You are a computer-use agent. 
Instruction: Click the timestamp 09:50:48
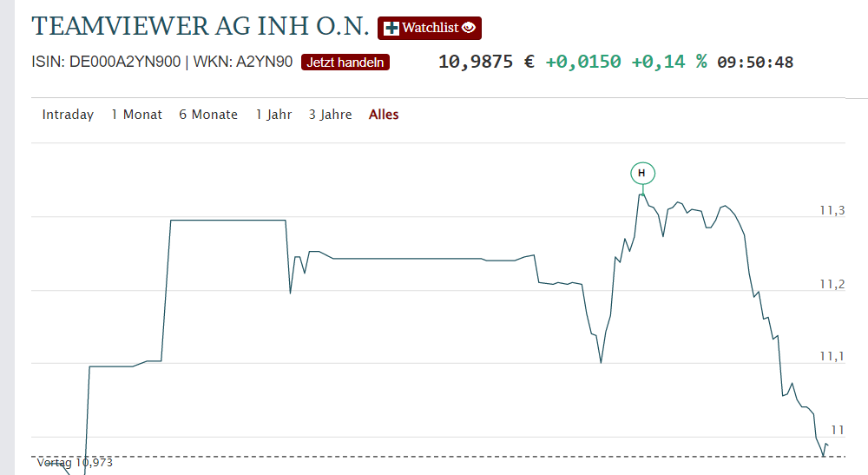[x=755, y=62]
